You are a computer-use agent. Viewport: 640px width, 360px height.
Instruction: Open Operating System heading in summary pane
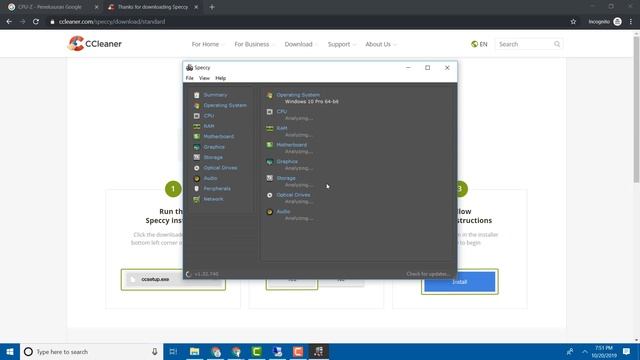tap(298, 95)
